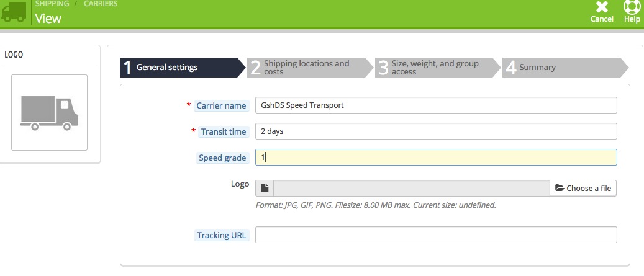Focus the Carrier name text field
The height and width of the screenshot is (276, 644).
point(436,105)
